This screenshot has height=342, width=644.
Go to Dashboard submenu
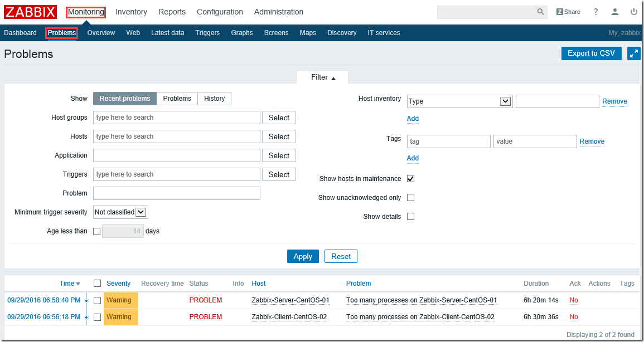point(20,33)
